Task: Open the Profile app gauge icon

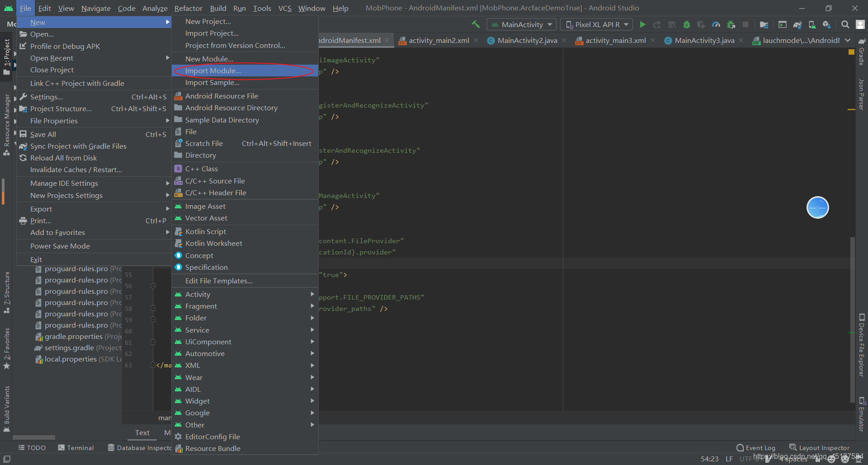Action: [x=716, y=24]
